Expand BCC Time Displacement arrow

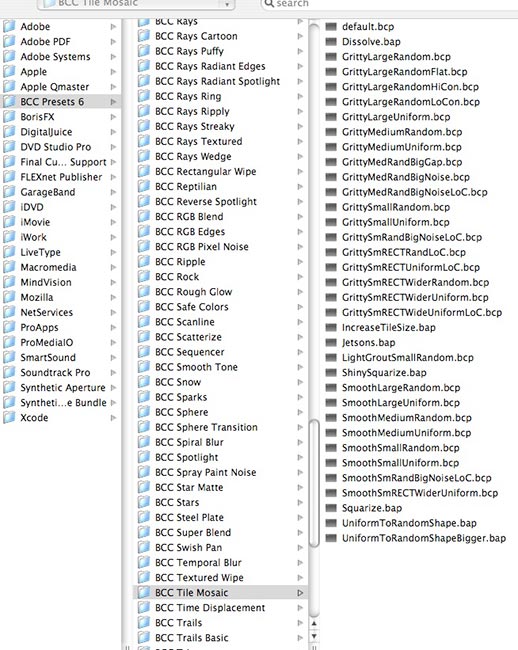pos(300,608)
